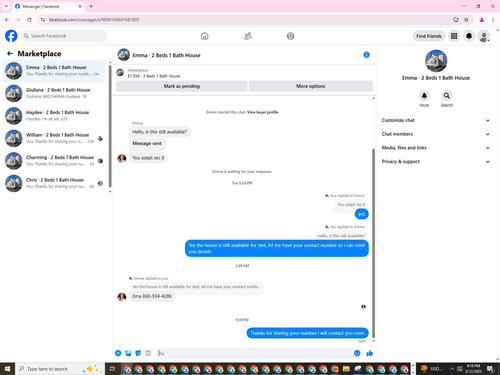Attach a photo file in composer

tap(128, 353)
